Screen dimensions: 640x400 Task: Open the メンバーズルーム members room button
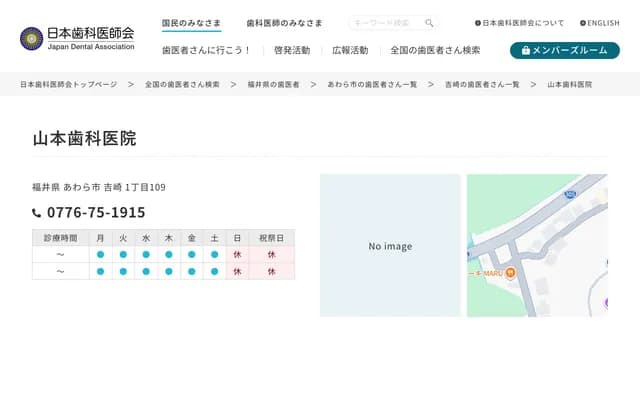pyautogui.click(x=564, y=50)
